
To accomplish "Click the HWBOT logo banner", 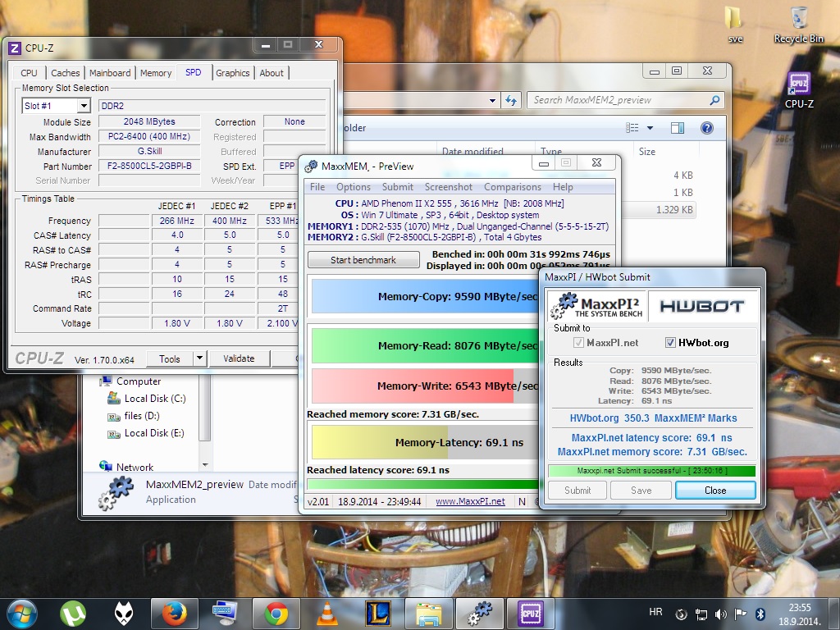I will point(702,306).
